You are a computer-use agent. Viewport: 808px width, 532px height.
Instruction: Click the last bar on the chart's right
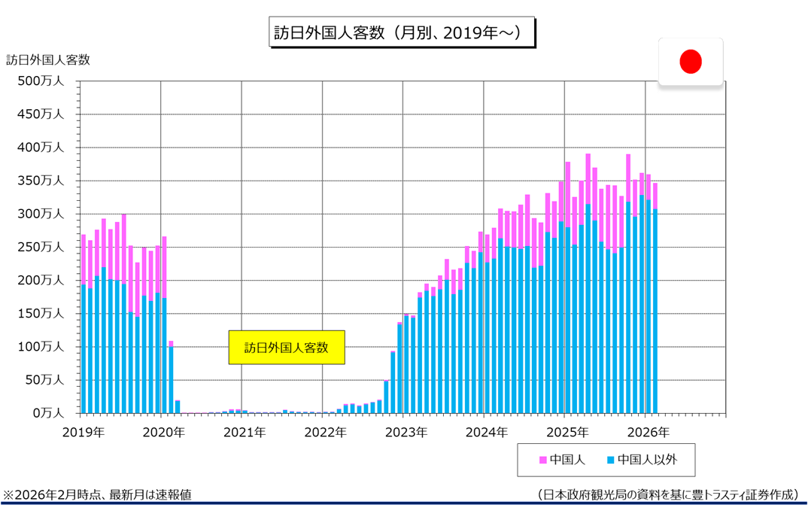point(655,301)
